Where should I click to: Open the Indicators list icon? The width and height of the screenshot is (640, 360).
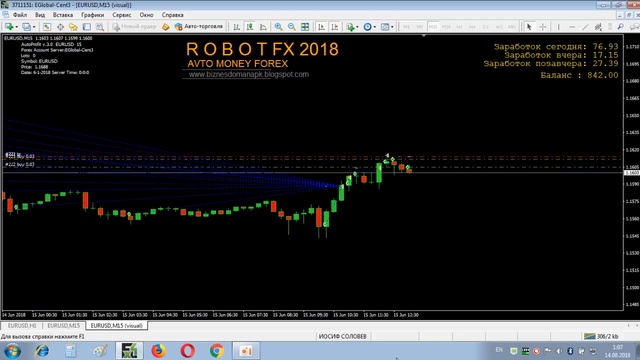[x=350, y=27]
